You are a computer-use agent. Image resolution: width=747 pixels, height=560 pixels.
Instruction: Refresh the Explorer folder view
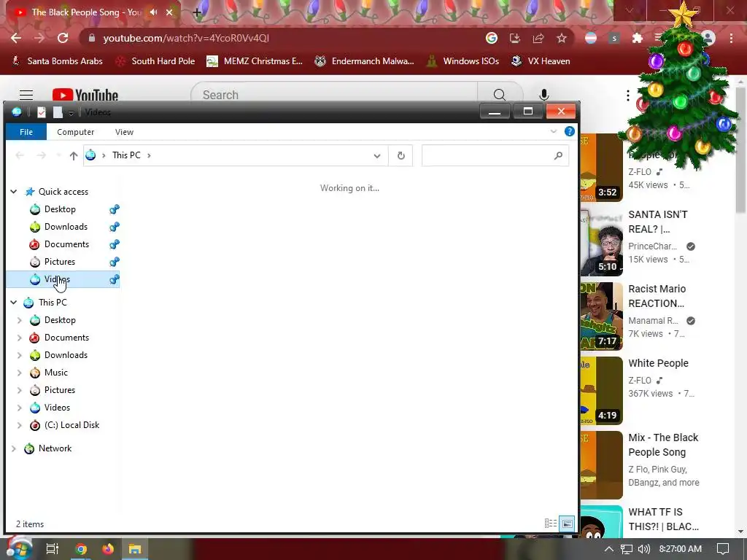pyautogui.click(x=400, y=156)
